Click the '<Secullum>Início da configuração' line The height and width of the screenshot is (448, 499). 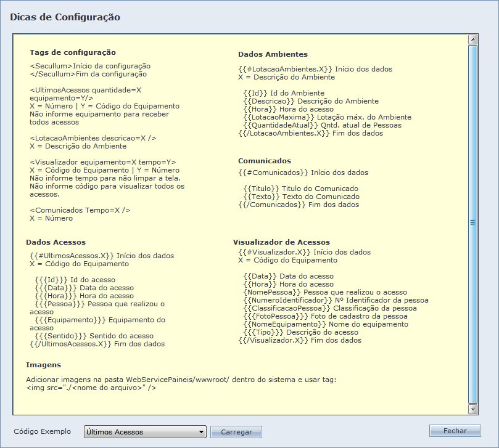[x=90, y=66]
